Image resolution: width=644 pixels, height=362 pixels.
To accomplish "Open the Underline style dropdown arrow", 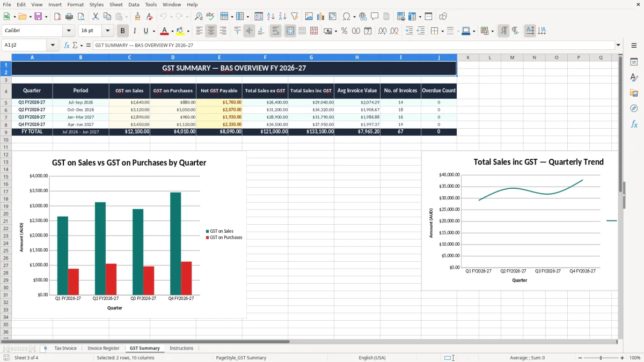I will coord(153,31).
